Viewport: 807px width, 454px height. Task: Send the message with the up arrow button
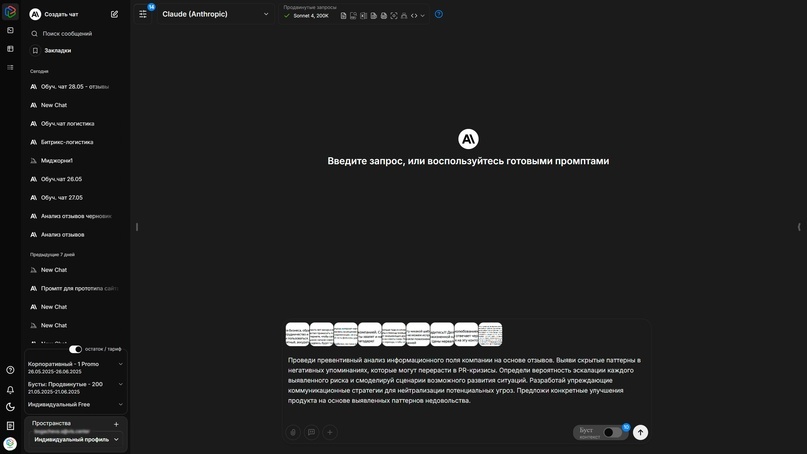640,432
